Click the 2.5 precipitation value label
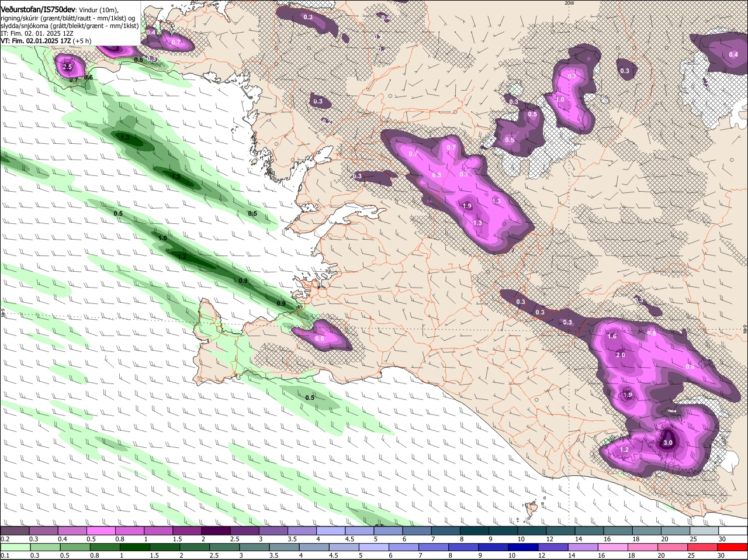The height and width of the screenshot is (560, 748). pos(67,67)
